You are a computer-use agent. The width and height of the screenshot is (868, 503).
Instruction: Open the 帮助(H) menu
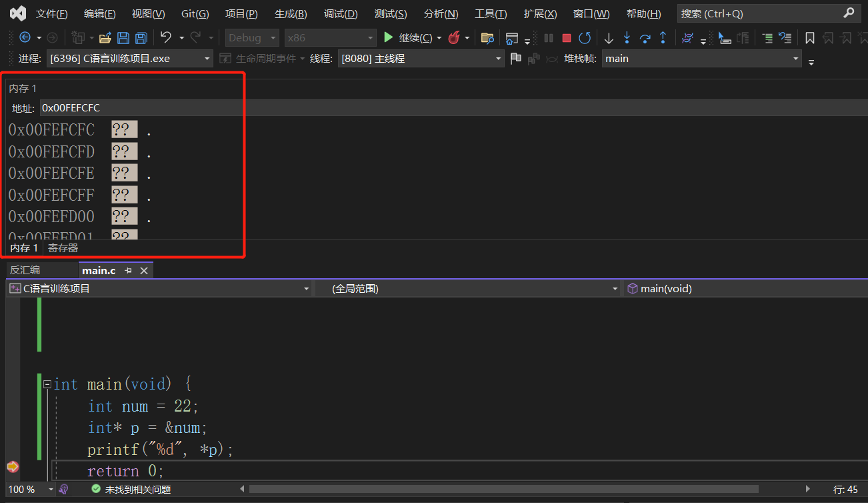pyautogui.click(x=644, y=13)
